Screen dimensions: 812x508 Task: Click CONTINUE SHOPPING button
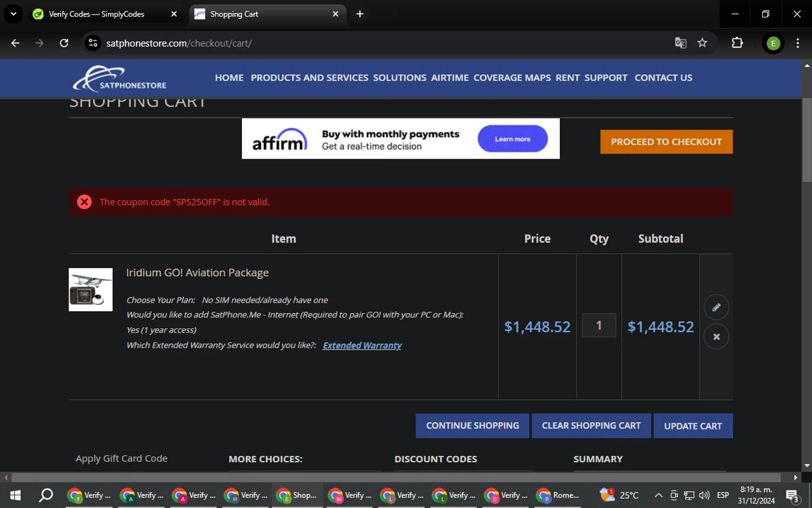pyautogui.click(x=472, y=426)
